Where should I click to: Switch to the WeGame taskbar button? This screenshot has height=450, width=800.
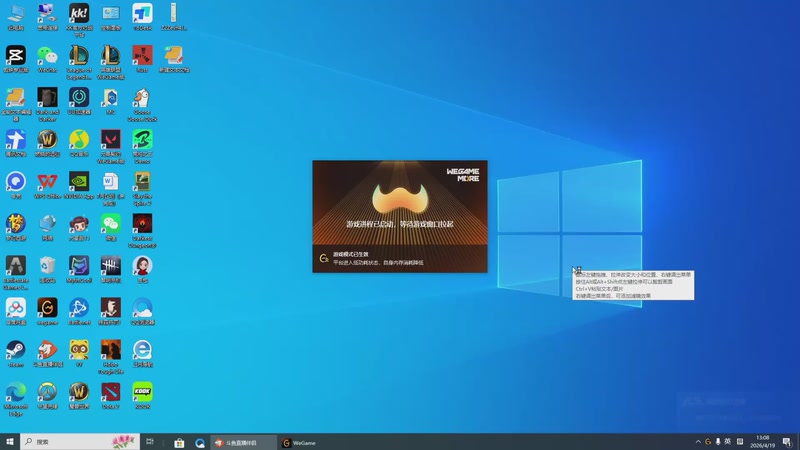[300, 442]
